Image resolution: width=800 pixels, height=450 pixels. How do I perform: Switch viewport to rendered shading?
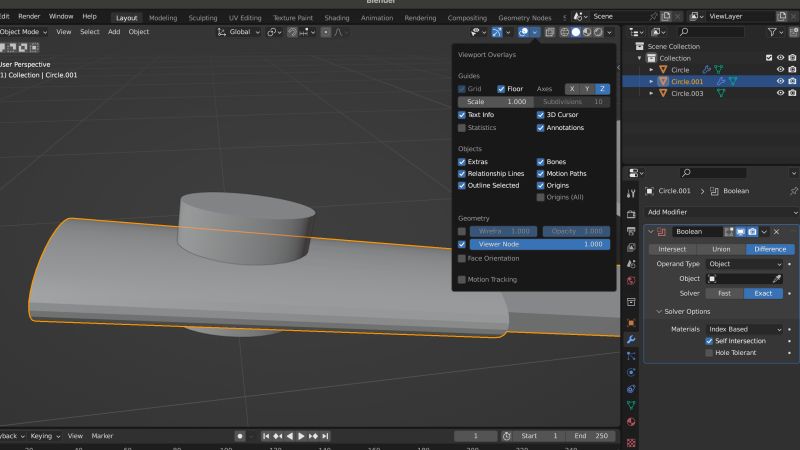598,32
